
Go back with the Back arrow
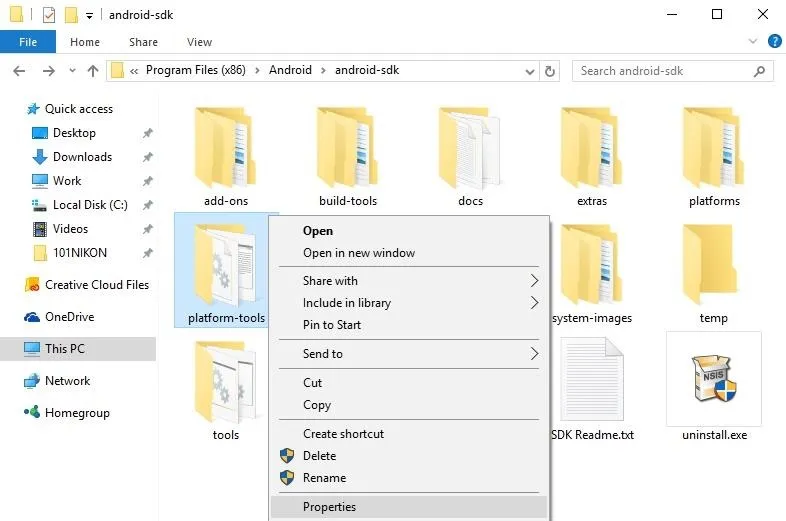19,71
